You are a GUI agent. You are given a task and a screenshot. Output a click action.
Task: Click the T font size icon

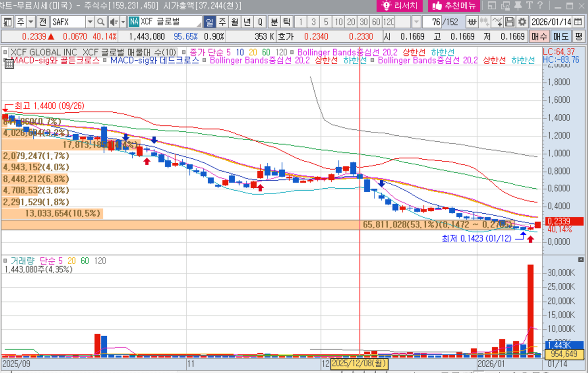coord(529,6)
